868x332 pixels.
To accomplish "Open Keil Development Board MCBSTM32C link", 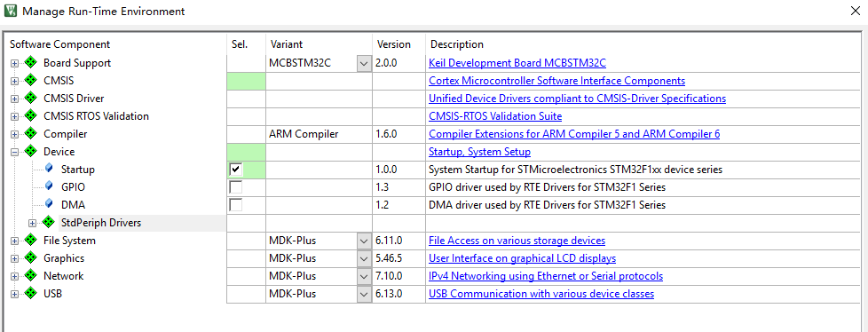I will [x=517, y=63].
